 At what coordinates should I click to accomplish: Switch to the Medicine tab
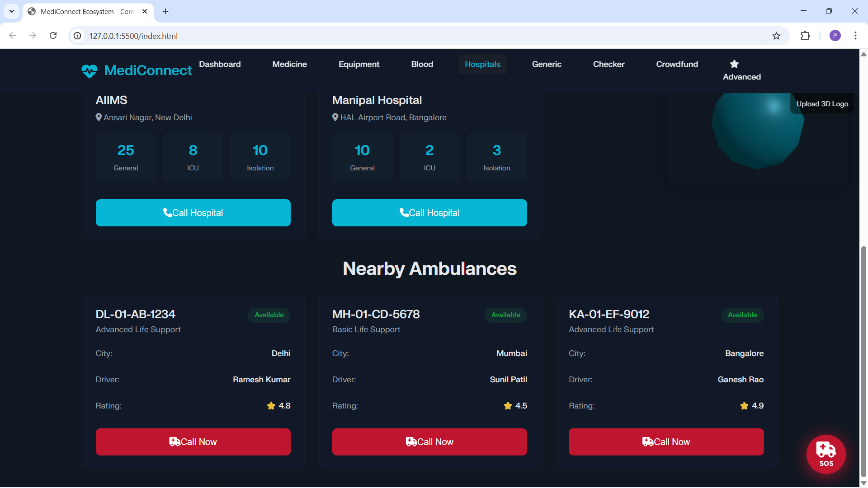pyautogui.click(x=289, y=64)
